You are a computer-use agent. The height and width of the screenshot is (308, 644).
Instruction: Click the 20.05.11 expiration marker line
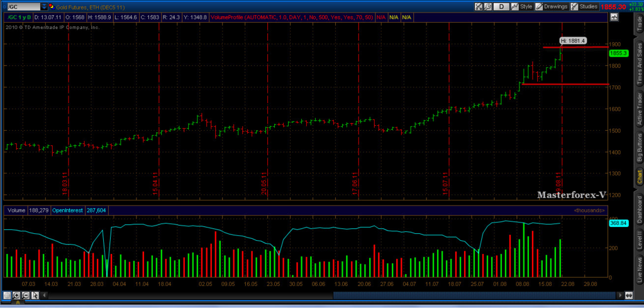coord(267,111)
